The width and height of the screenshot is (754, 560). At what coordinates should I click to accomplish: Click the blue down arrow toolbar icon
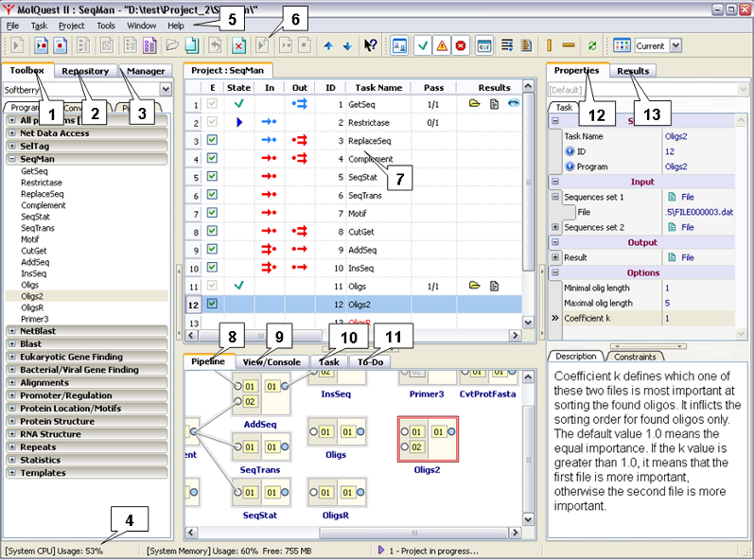coord(347,46)
